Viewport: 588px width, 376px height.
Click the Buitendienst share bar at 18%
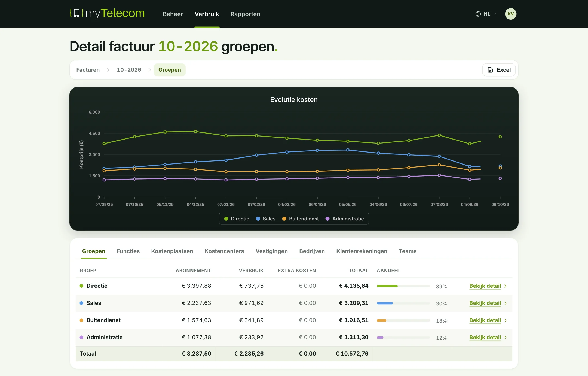tap(403, 320)
